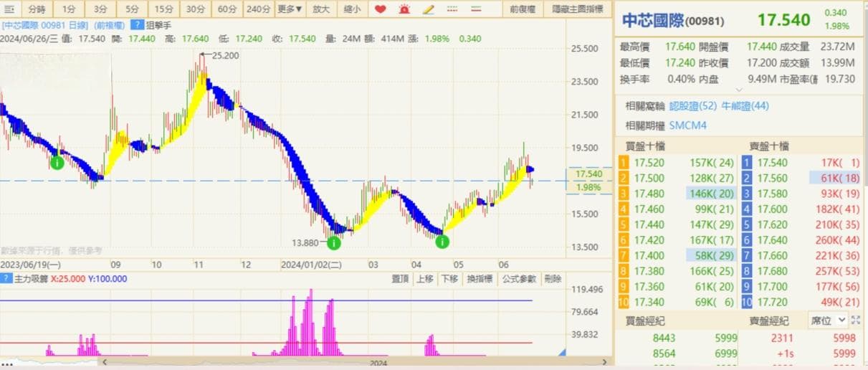Select ask level 6 price 17.640
This screenshot has width=868, height=370.
coord(771,240)
